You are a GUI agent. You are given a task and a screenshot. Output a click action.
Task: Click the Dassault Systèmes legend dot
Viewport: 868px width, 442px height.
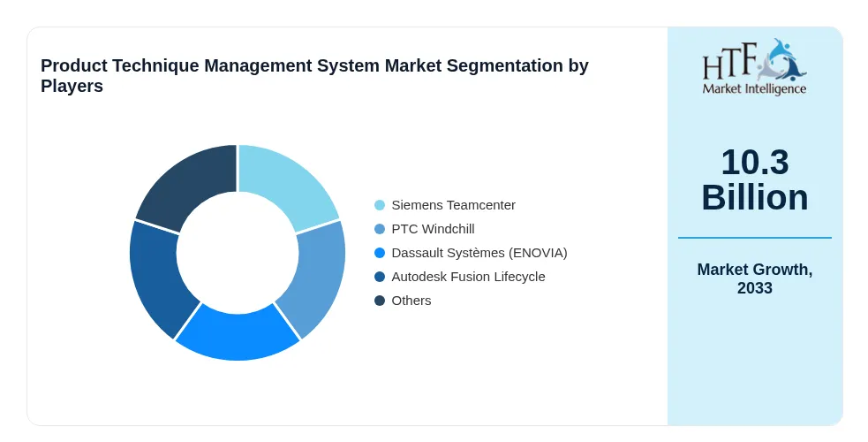click(x=380, y=253)
